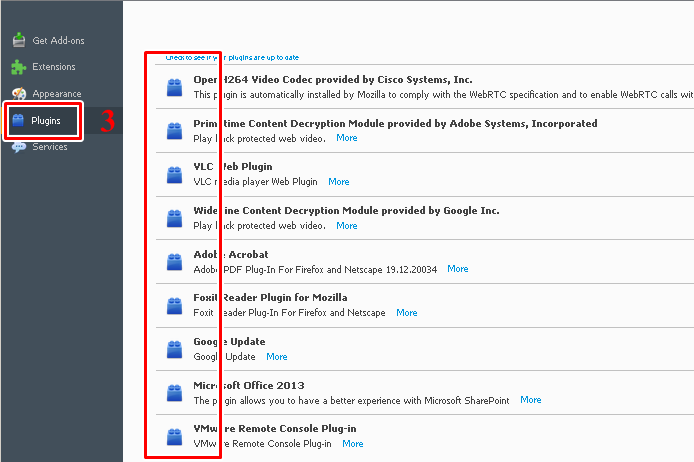
Task: View More about VMware Remote Console Plug-in
Action: coord(353,443)
